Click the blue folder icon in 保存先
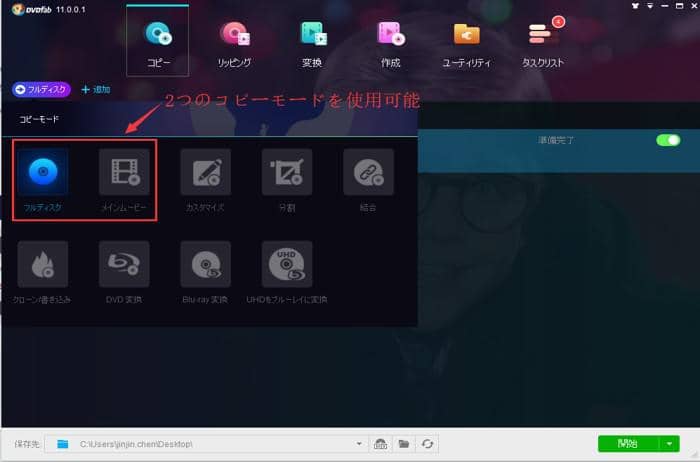Viewport: 700px width, 462px height. pos(63,444)
